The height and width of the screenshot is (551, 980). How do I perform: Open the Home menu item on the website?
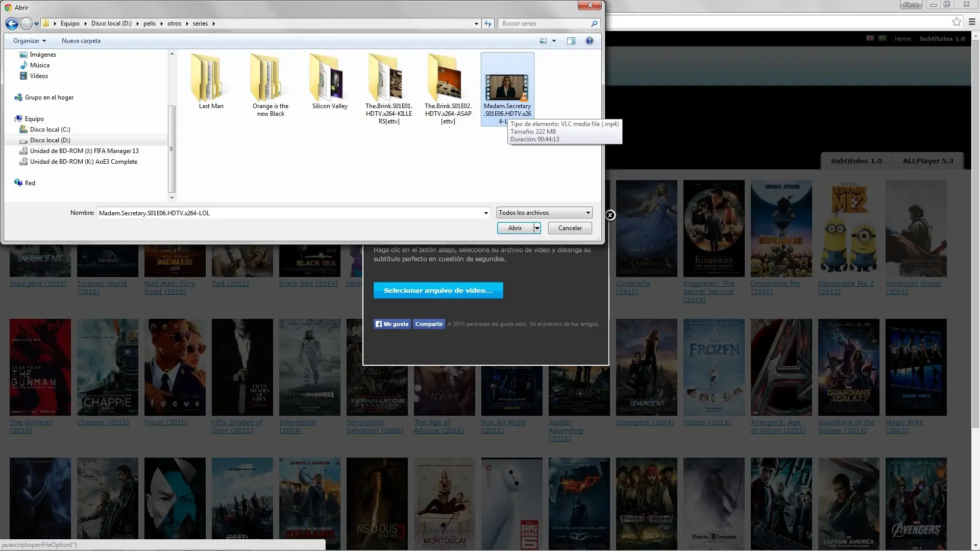902,39
